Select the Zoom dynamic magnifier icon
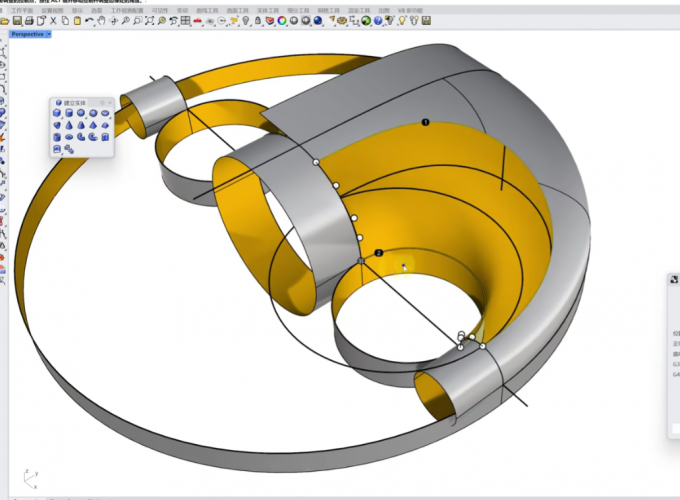 [x=126, y=21]
